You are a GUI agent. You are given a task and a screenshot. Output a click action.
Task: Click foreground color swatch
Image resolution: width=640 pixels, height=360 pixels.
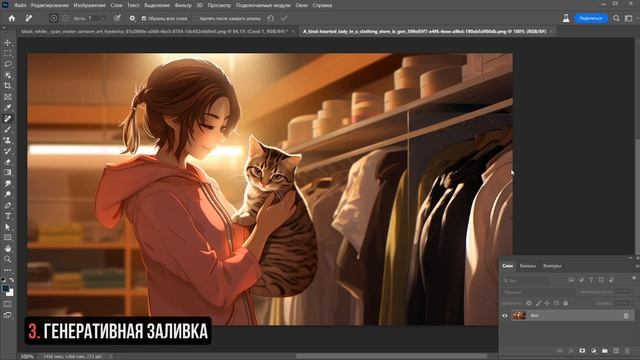(x=6, y=289)
